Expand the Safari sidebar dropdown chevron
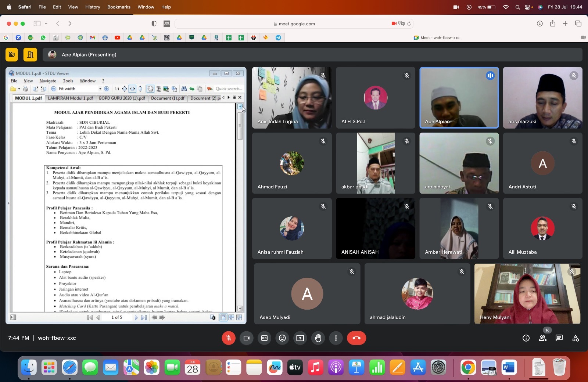This screenshot has width=588, height=382. 46,24
